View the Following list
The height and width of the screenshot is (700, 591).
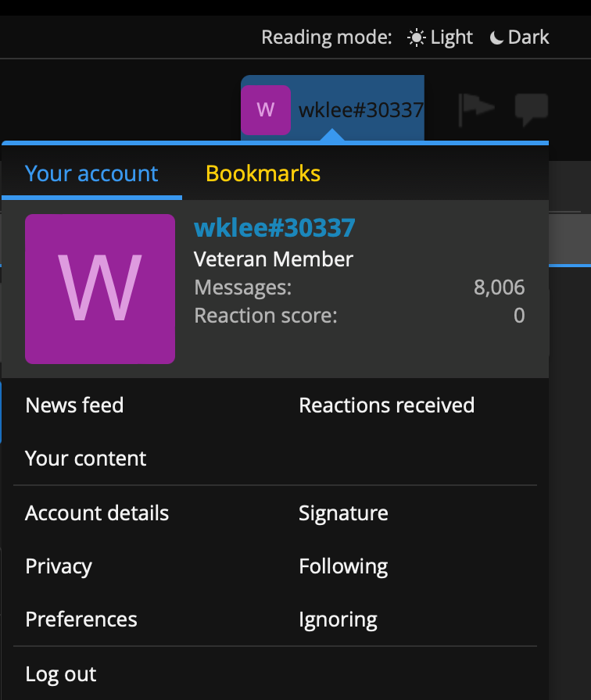point(343,566)
